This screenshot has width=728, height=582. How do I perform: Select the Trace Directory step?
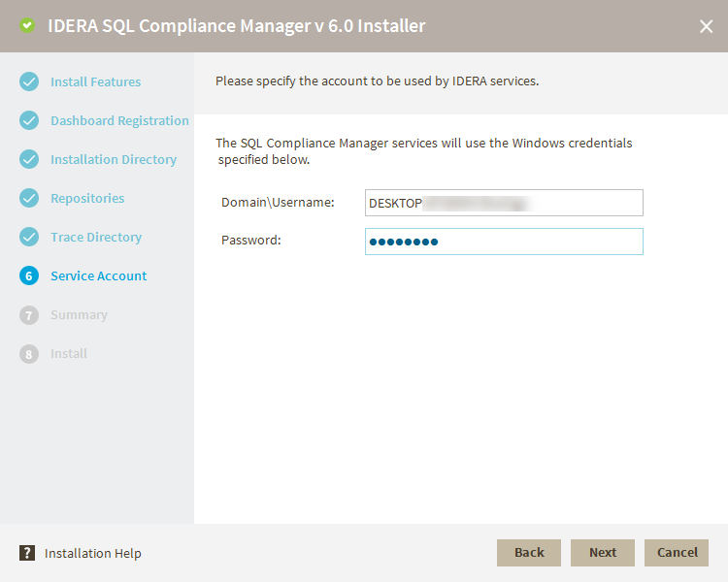click(x=96, y=238)
